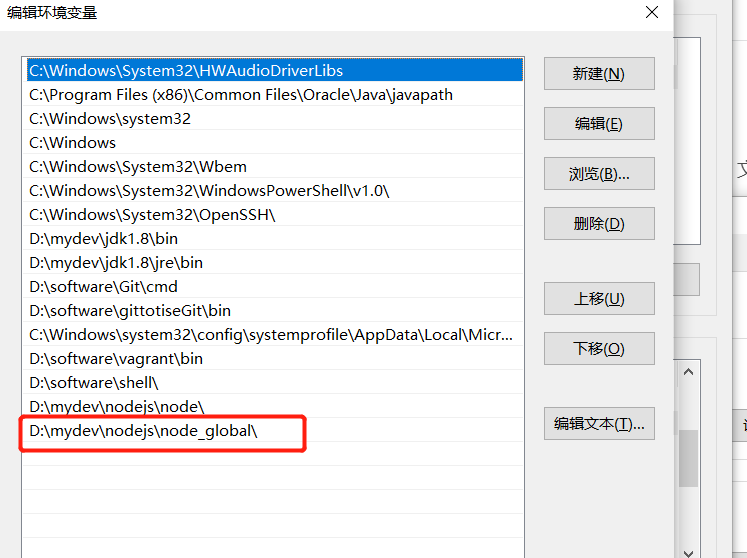This screenshot has height=558, width=747.
Task: Click scroll-down arrow in background window
Action: [688, 553]
